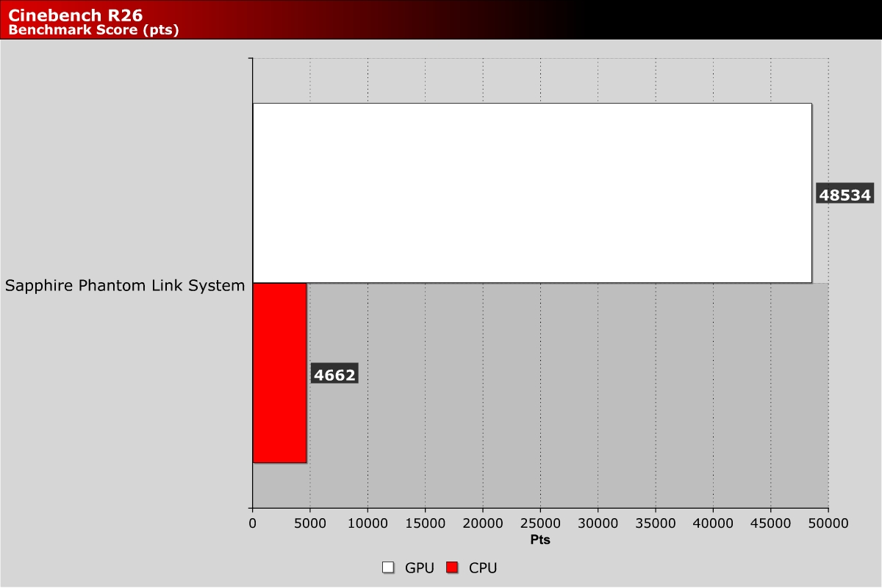Viewport: 882px width, 588px height.
Task: Click the Benchmark Score (pts) subtitle
Action: (93, 30)
